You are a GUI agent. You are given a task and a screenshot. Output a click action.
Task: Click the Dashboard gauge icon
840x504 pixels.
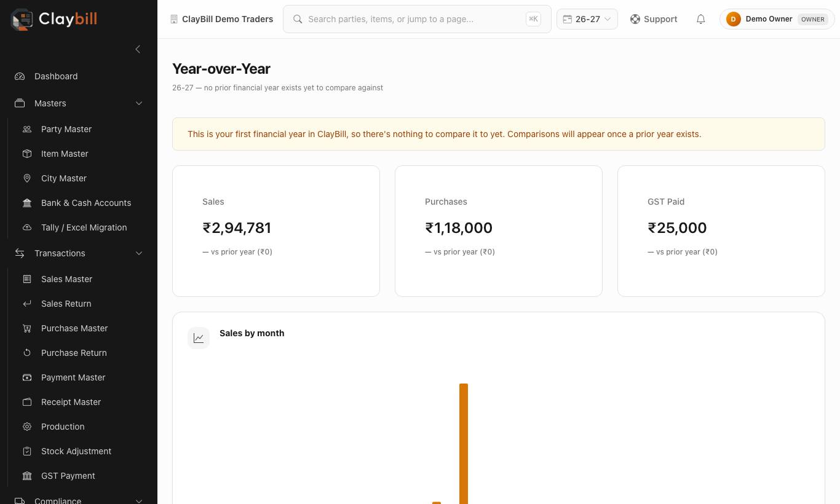click(x=20, y=76)
